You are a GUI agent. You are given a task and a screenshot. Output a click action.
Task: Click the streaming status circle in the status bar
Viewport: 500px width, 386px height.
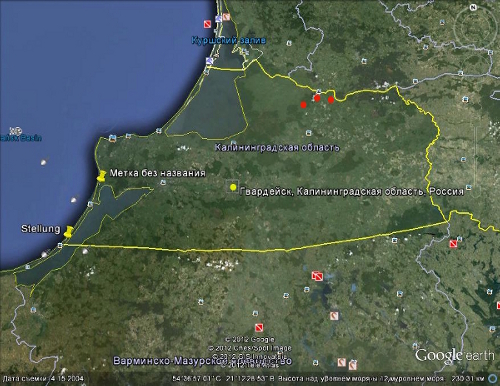493,379
